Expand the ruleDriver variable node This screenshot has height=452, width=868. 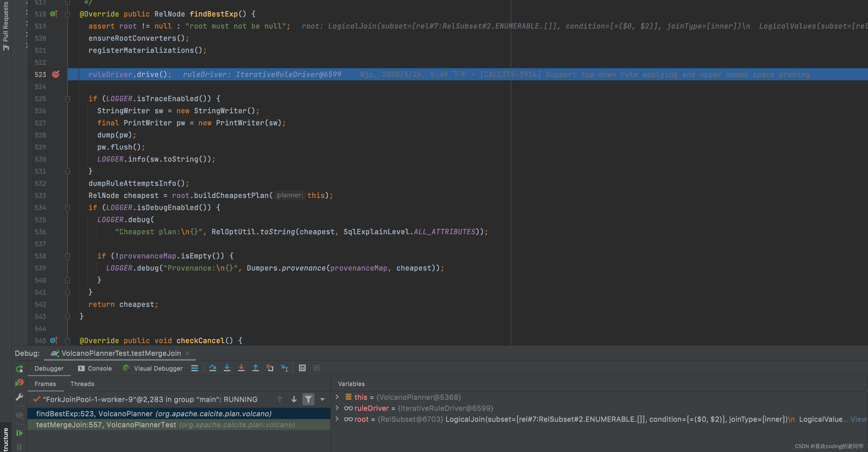point(337,408)
